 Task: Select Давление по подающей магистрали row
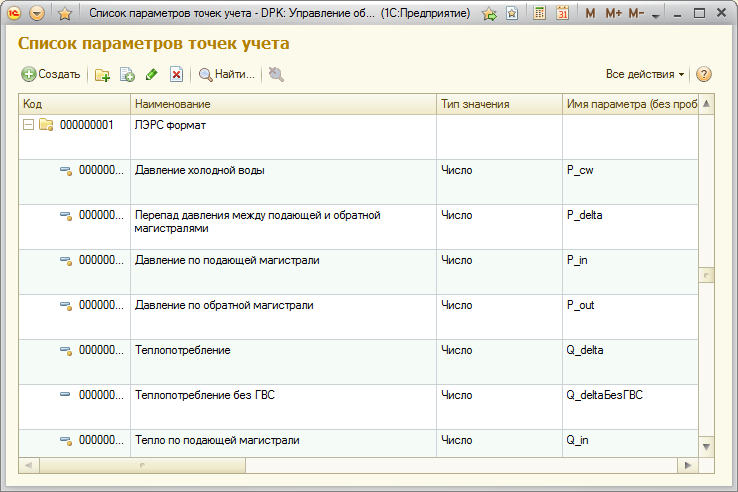[358, 272]
